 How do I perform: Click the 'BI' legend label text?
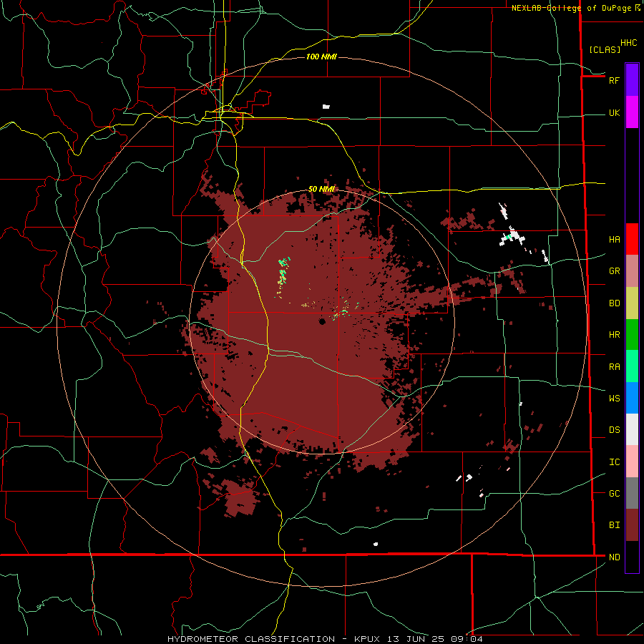[614, 525]
